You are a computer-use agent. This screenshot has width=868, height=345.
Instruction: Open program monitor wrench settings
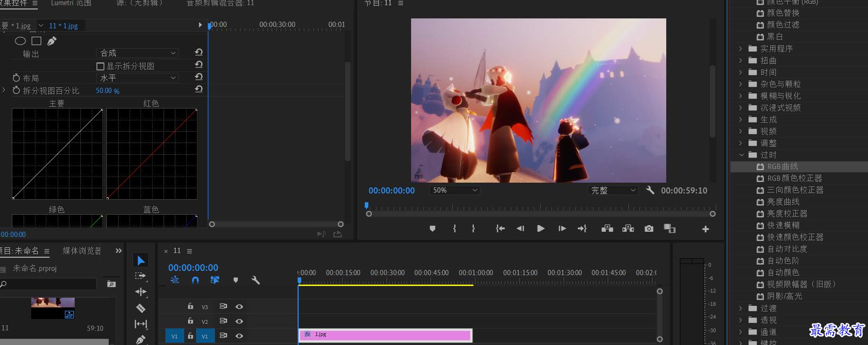point(650,190)
